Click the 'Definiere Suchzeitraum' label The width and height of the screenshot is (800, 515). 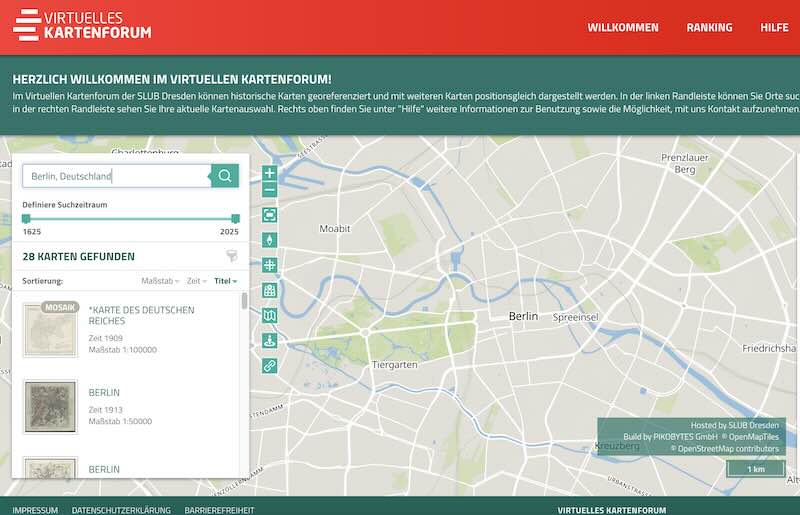pos(65,205)
